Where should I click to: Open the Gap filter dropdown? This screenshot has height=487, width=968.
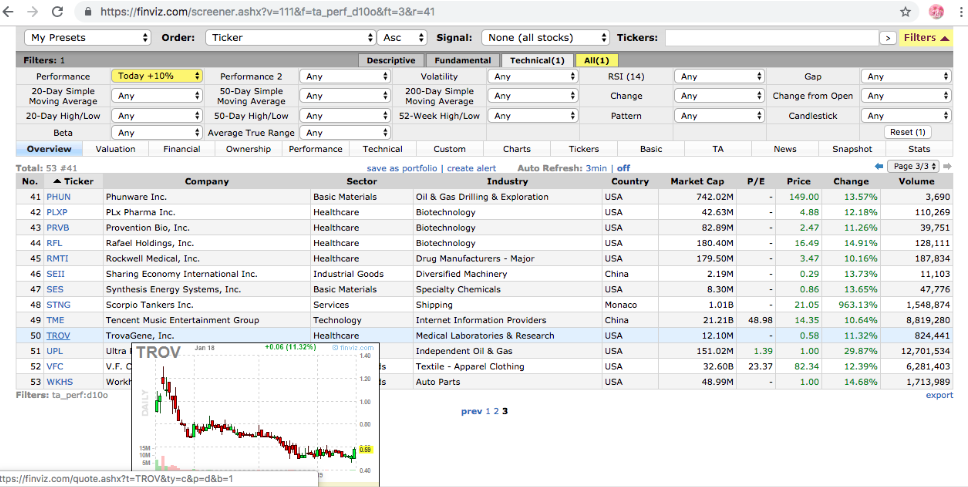click(906, 77)
